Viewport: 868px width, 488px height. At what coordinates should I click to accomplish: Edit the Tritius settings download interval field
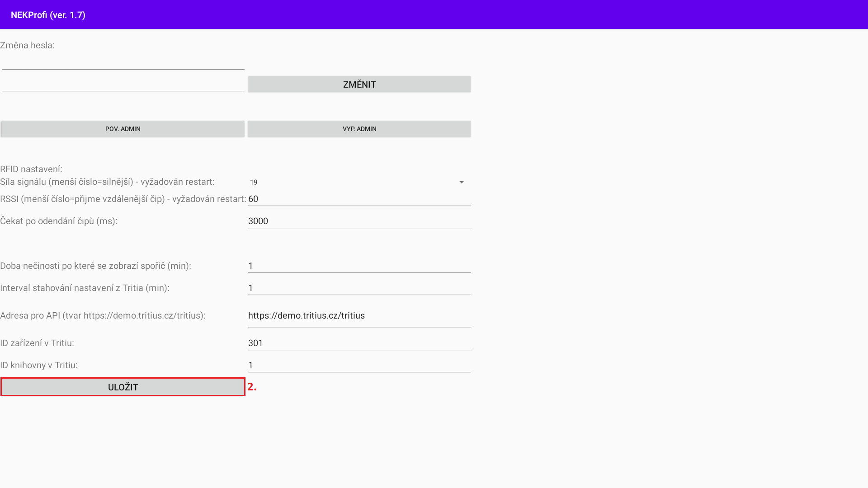click(x=359, y=288)
